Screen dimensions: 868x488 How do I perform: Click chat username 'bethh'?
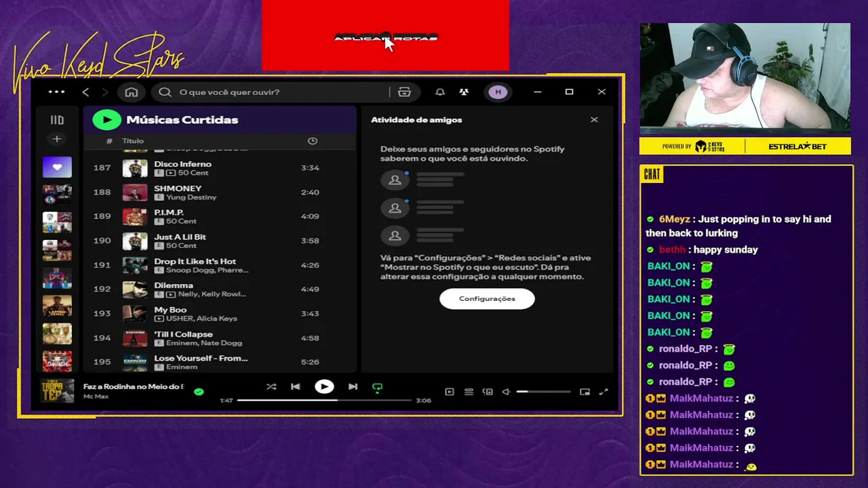pos(672,249)
